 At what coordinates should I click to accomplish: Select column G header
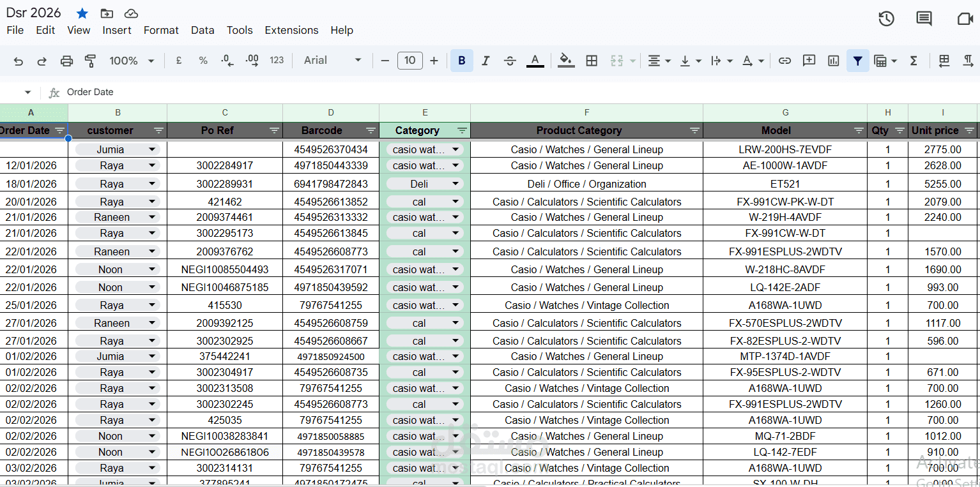tap(785, 113)
